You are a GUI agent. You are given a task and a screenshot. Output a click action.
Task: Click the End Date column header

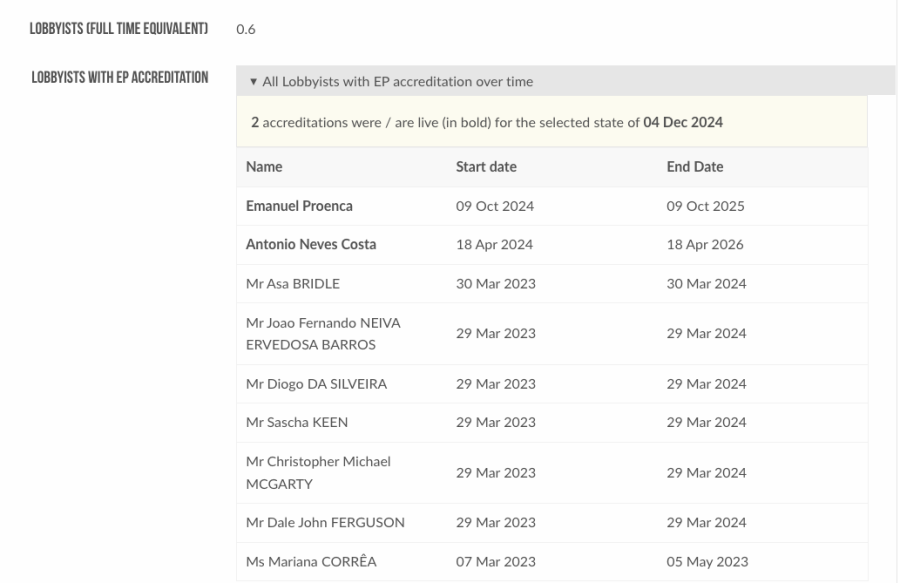(x=695, y=167)
